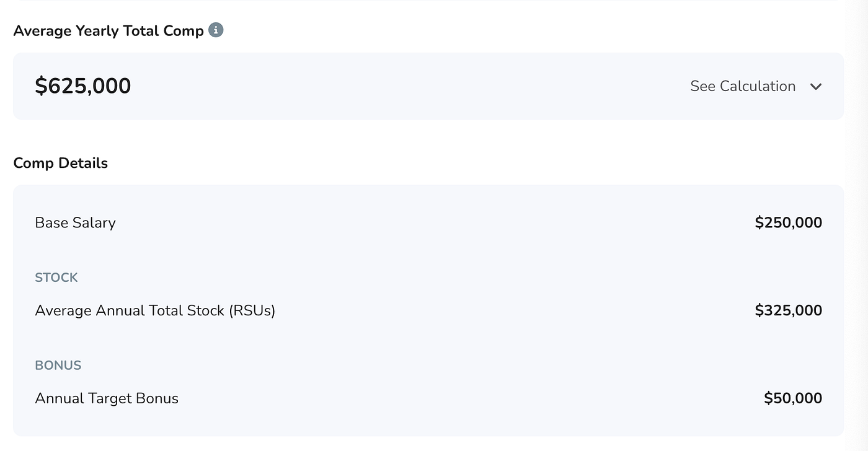Click the info icon beside Average Yearly Total Comp
Image resolution: width=868 pixels, height=451 pixels.
point(216,30)
